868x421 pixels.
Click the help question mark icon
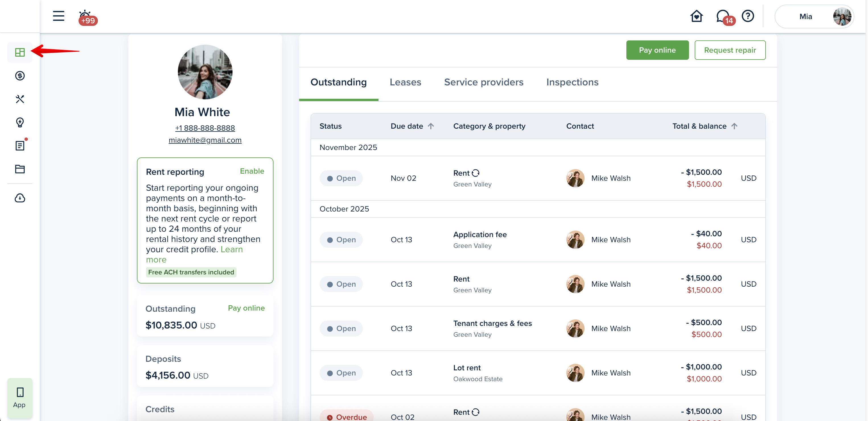pos(748,16)
